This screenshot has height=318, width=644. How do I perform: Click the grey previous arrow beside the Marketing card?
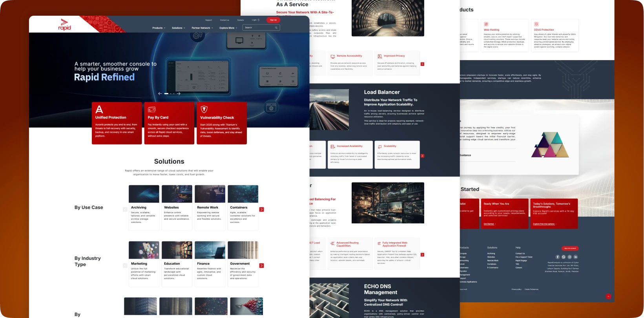click(x=125, y=266)
